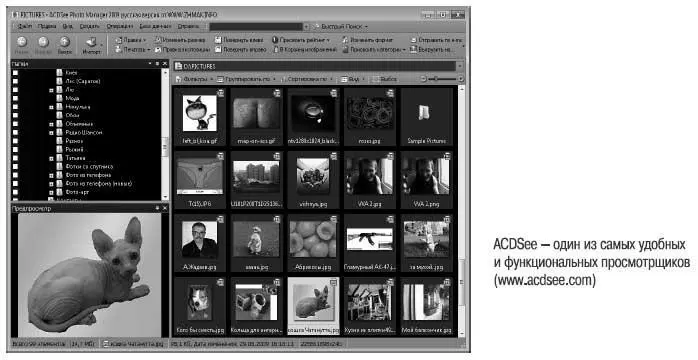Viewport: 698px width, 360px height.
Task: Tick checkbox for Татьяна folder row
Action: 15,158
